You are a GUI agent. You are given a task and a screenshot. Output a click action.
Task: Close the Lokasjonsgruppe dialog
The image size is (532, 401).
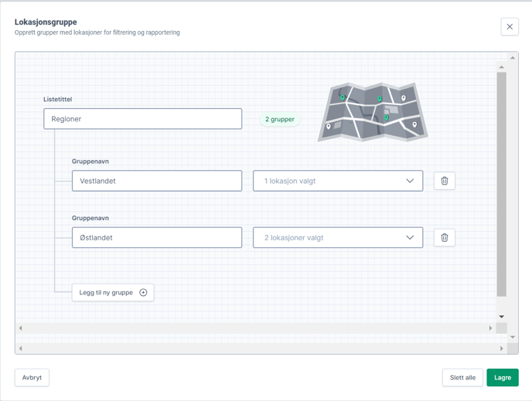coord(510,27)
